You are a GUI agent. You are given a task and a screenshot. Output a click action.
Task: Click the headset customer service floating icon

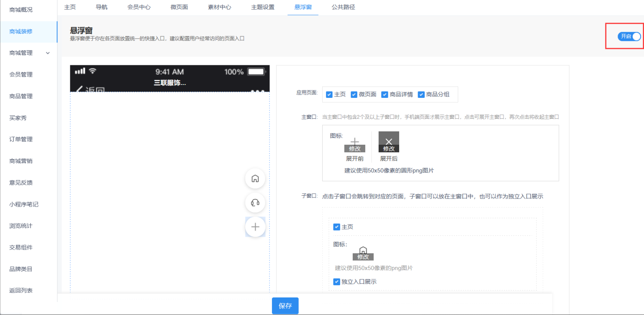[255, 203]
